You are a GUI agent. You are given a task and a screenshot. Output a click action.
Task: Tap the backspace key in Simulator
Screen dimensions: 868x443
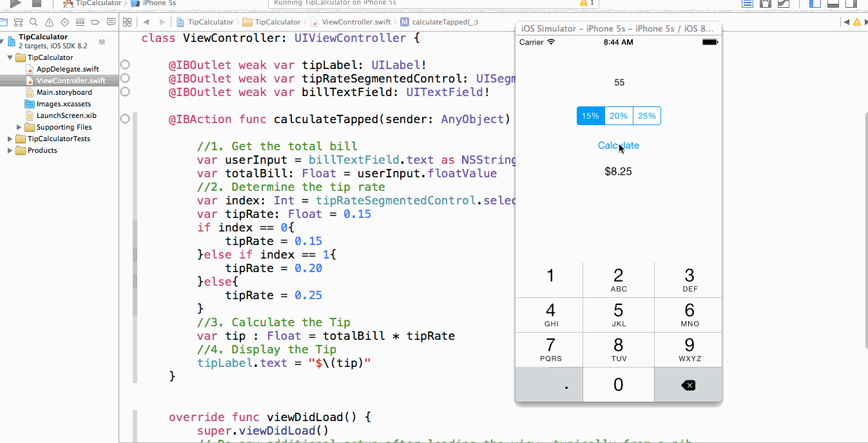point(688,385)
